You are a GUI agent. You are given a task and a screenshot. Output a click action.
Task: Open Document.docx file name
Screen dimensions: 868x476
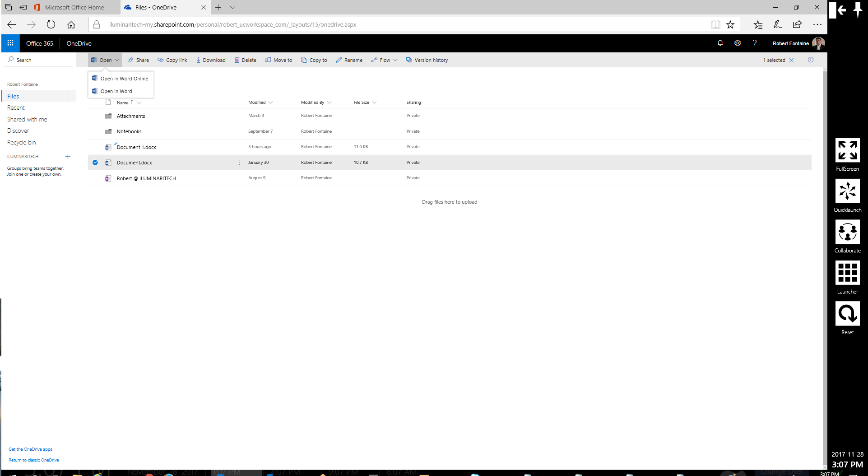click(x=135, y=163)
